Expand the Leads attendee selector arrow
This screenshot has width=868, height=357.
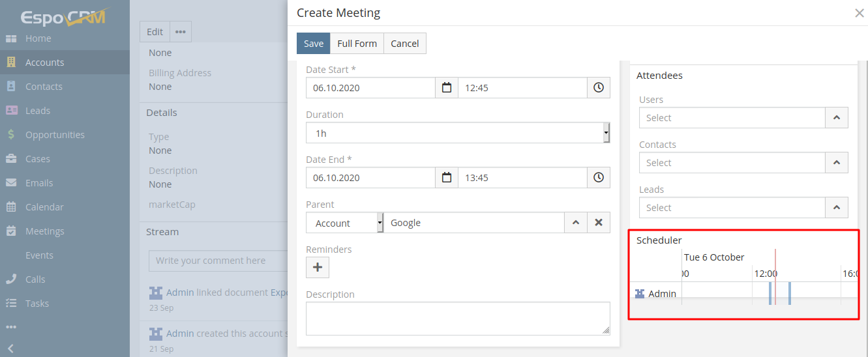[x=837, y=208]
